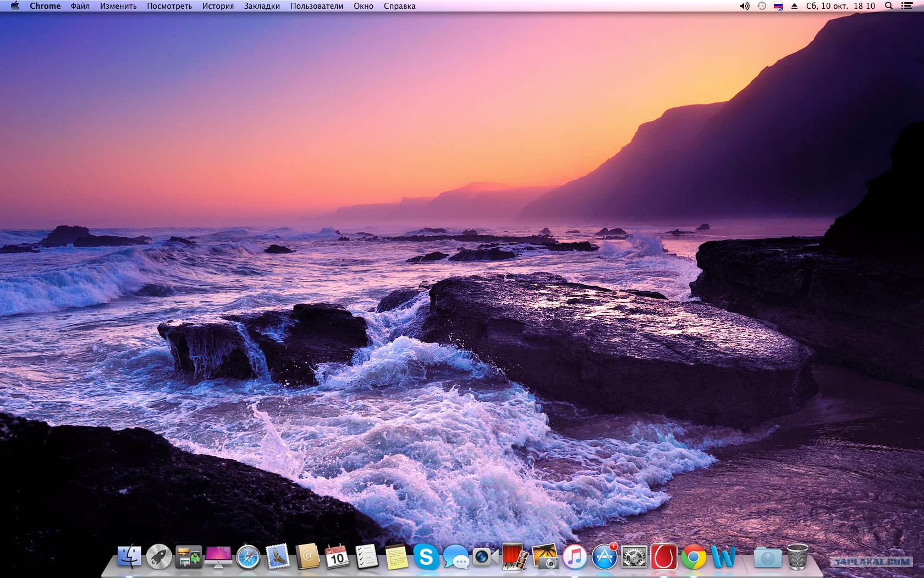Image resolution: width=924 pixels, height=578 pixels.
Task: Open Time Machine menu bar icon
Action: (x=762, y=6)
